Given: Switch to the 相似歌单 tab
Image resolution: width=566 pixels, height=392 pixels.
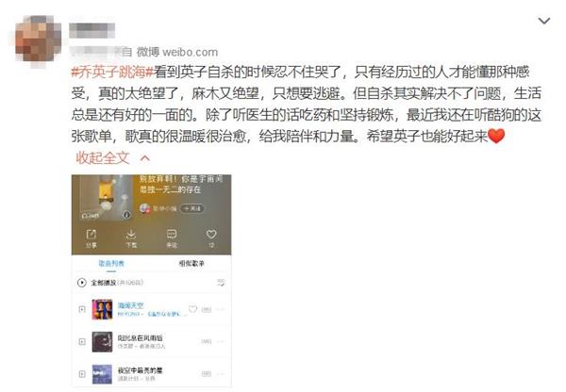Looking at the screenshot, I should [x=191, y=264].
